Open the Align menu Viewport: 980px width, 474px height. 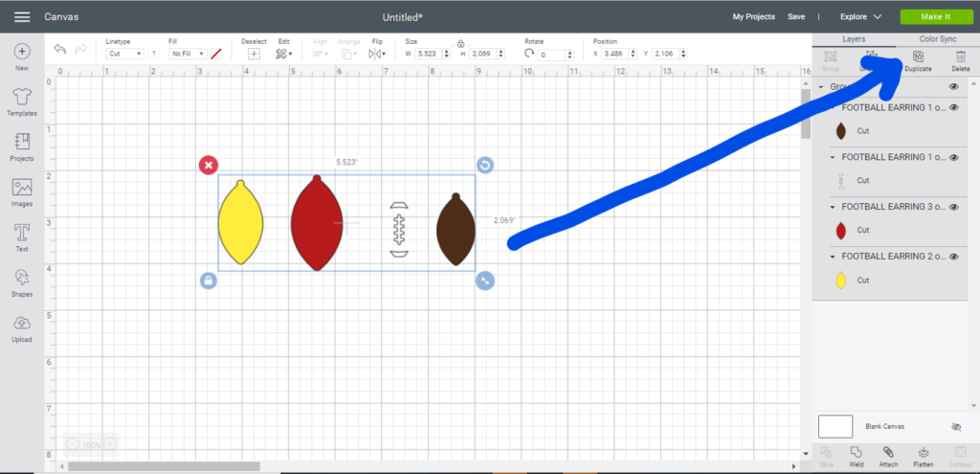point(320,55)
